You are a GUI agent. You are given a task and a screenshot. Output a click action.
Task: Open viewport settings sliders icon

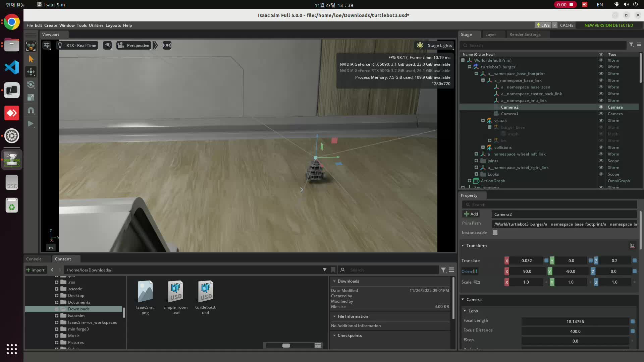47,45
